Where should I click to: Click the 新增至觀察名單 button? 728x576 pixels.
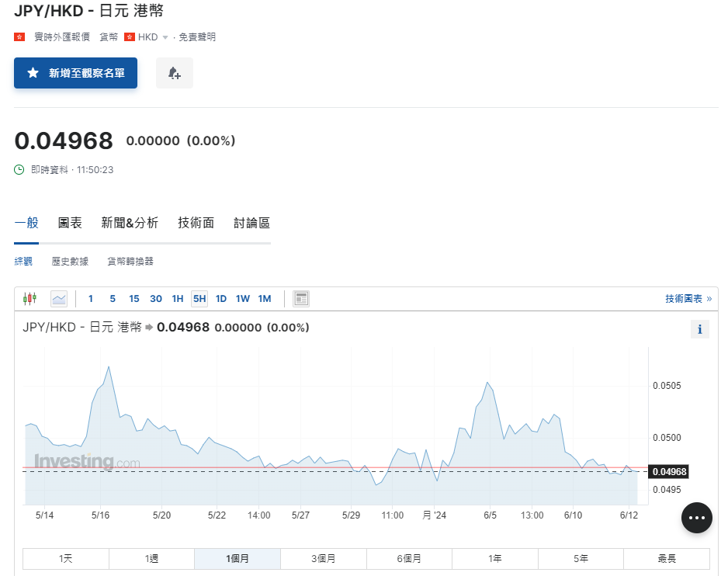pyautogui.click(x=75, y=73)
